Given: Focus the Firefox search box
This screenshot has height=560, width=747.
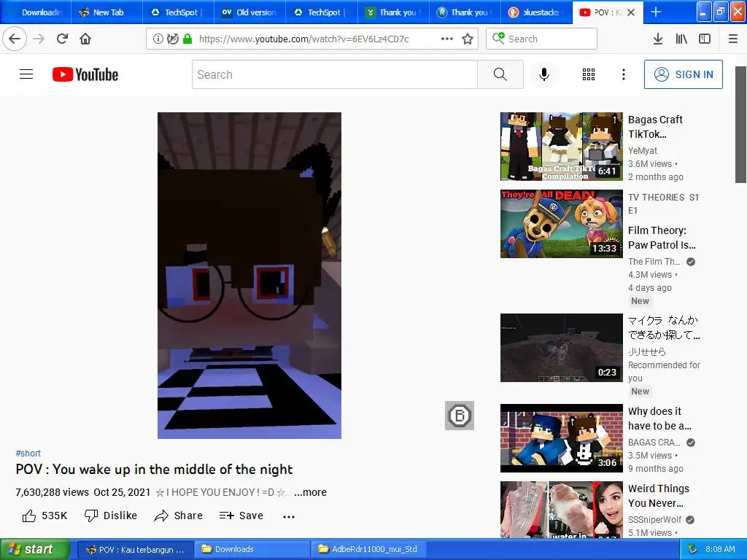Looking at the screenshot, I should tap(541, 39).
